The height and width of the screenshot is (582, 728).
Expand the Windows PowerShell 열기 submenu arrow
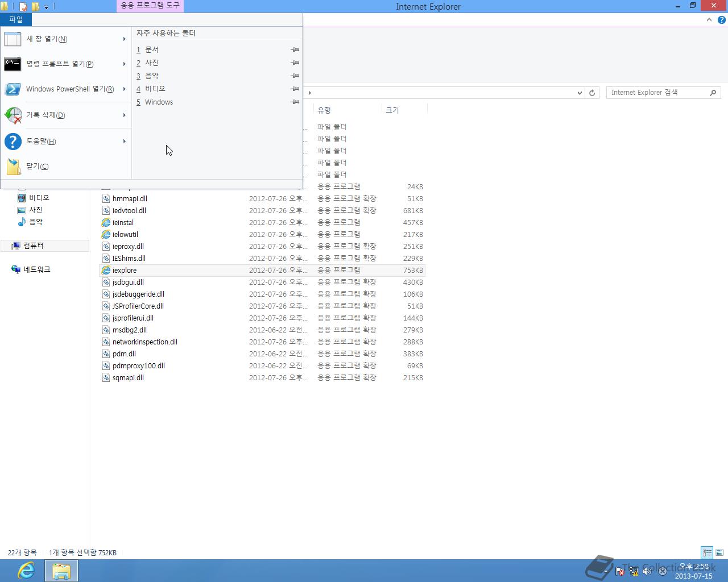coord(124,89)
